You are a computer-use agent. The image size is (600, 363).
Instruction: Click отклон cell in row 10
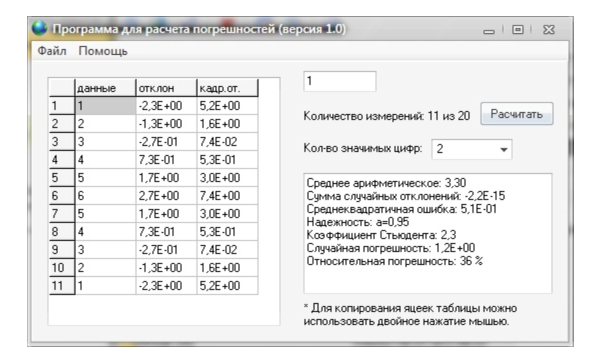(166, 267)
